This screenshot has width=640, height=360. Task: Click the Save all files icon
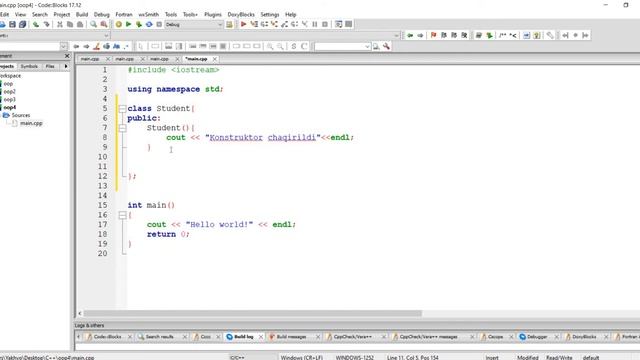[x=22, y=24]
